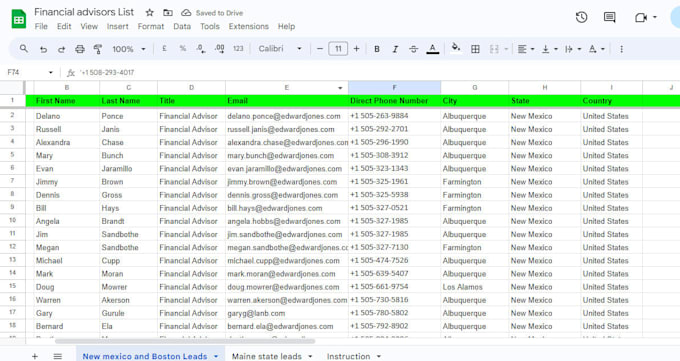
Task: Click the Financial advisors List title
Action: click(84, 12)
